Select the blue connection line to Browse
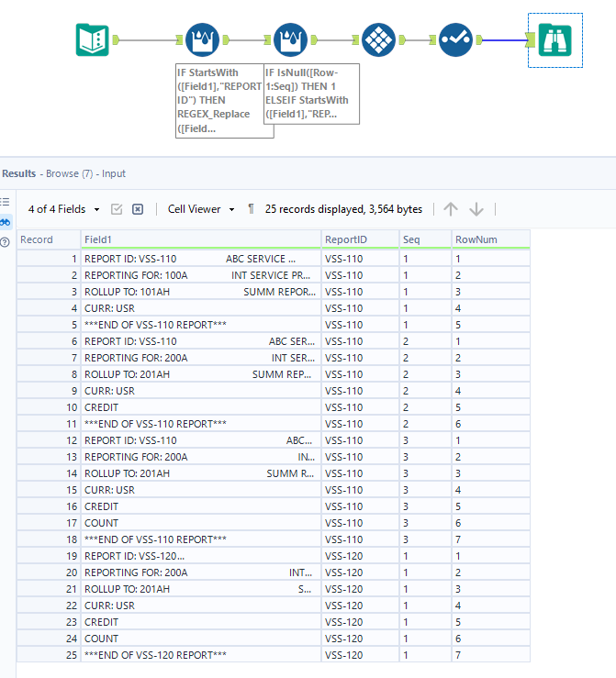 tap(504, 40)
